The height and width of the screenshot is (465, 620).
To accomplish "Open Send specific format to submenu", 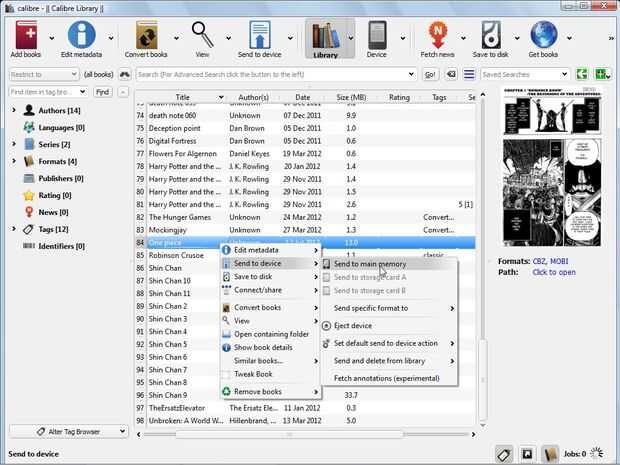I will [x=390, y=308].
